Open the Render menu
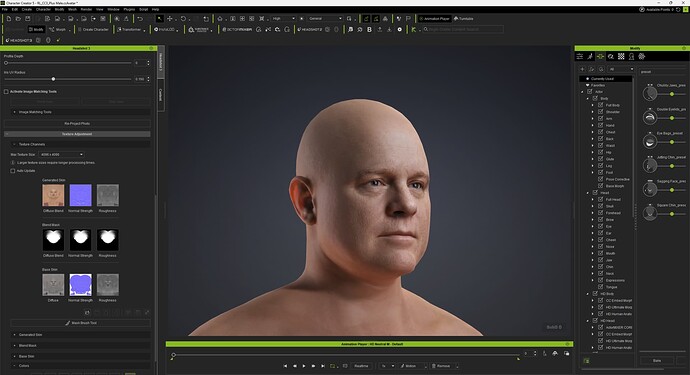Image resolution: width=690 pixels, height=375 pixels. (86, 9)
